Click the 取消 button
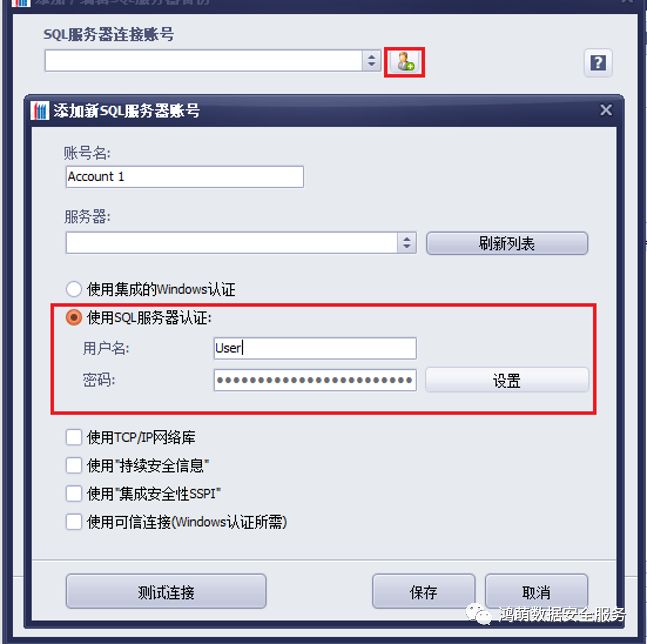The width and height of the screenshot is (647, 644). (x=536, y=591)
